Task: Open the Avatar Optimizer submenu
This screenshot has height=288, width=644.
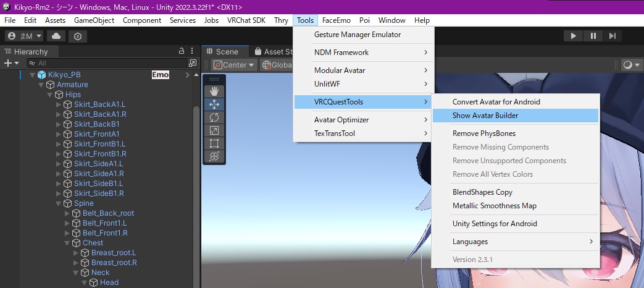Action: coord(364,120)
